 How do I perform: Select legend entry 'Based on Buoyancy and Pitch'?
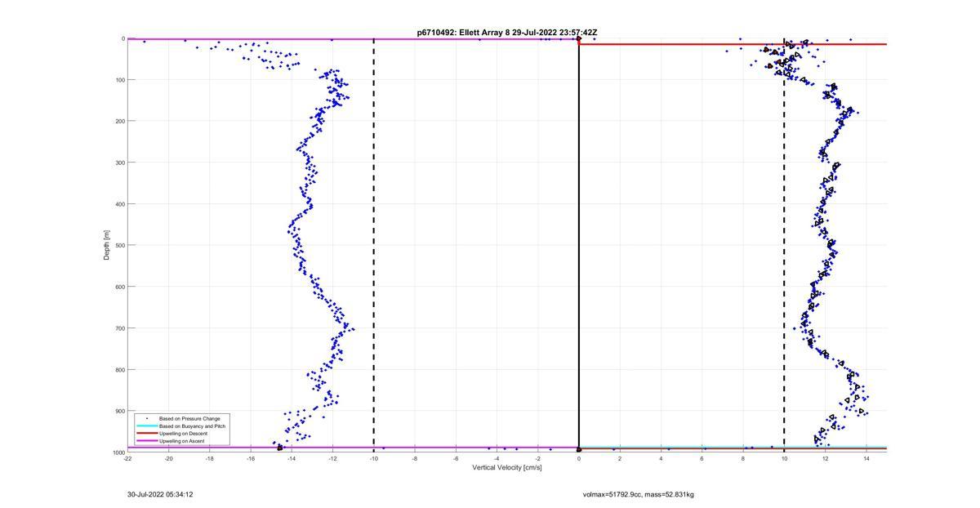point(192,426)
